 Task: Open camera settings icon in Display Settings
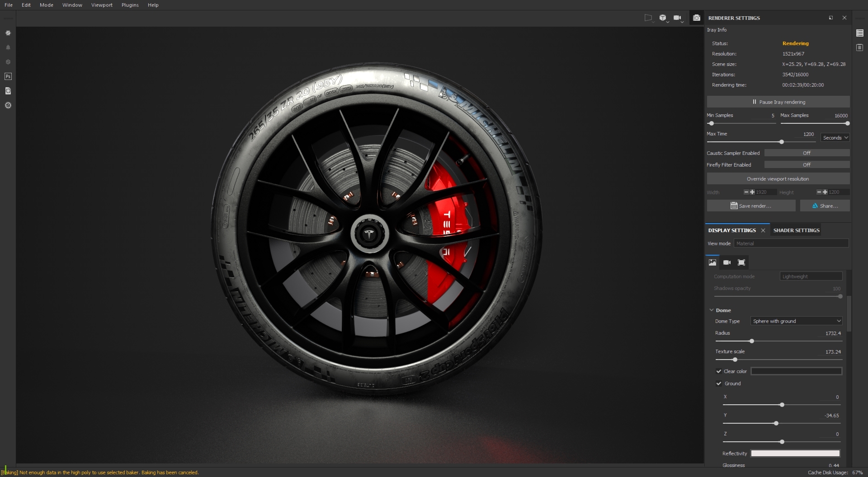pos(727,262)
